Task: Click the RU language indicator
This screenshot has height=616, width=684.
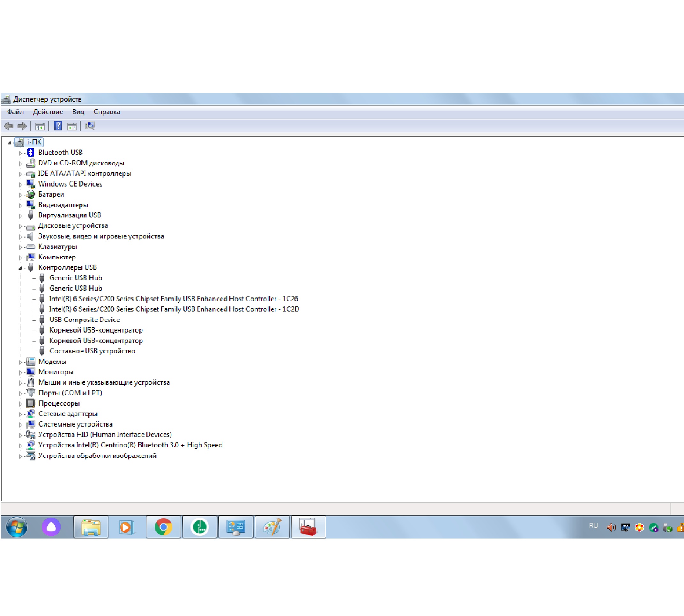Action: pos(593,526)
